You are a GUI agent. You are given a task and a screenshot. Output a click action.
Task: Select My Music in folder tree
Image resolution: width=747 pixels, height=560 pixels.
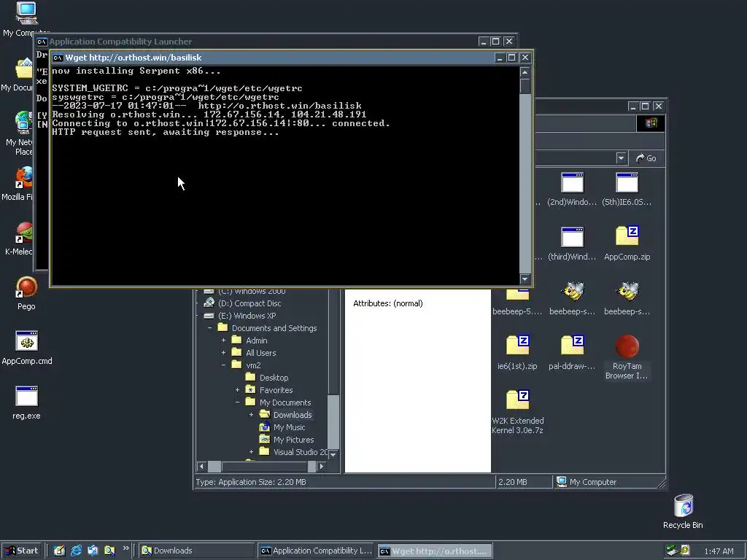tap(289, 427)
